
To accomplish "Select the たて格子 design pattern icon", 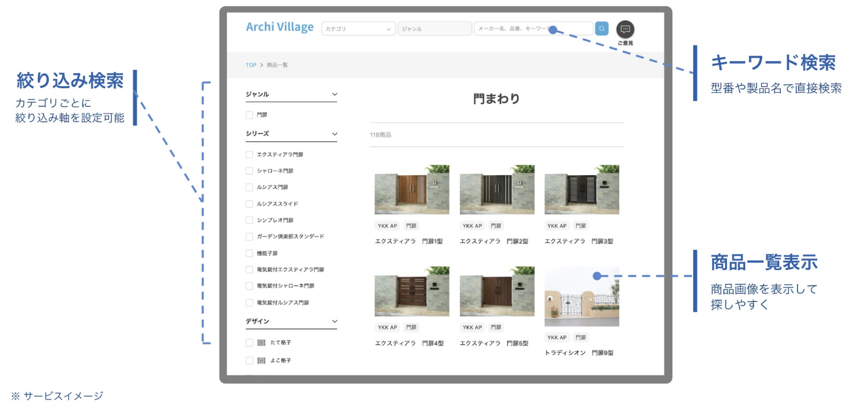I will (261, 343).
